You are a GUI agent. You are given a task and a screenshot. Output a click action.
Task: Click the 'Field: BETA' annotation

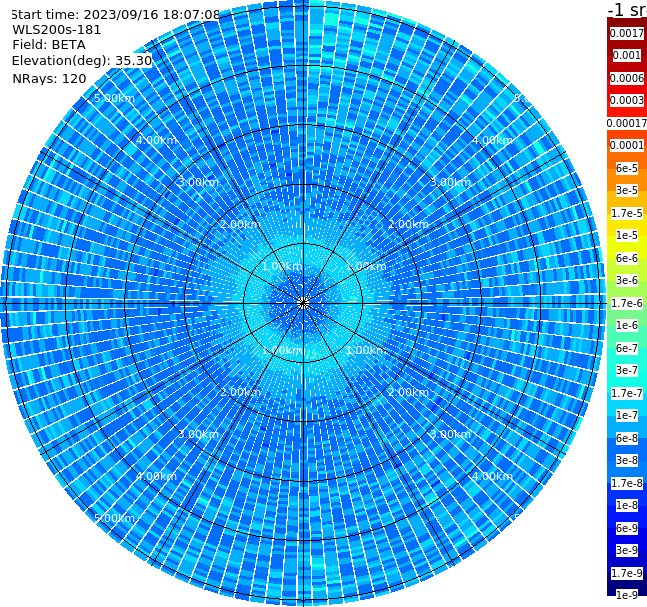(x=49, y=45)
